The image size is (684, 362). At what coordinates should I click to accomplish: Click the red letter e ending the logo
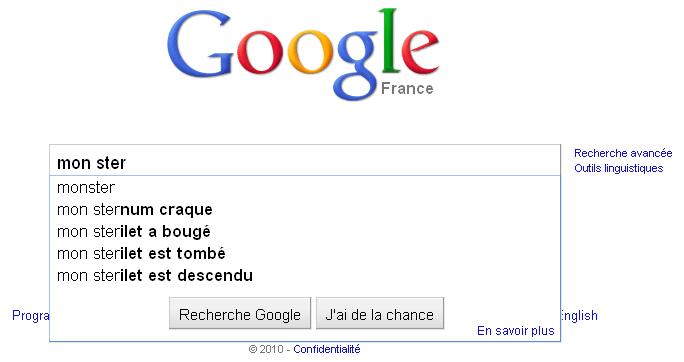pos(420,52)
